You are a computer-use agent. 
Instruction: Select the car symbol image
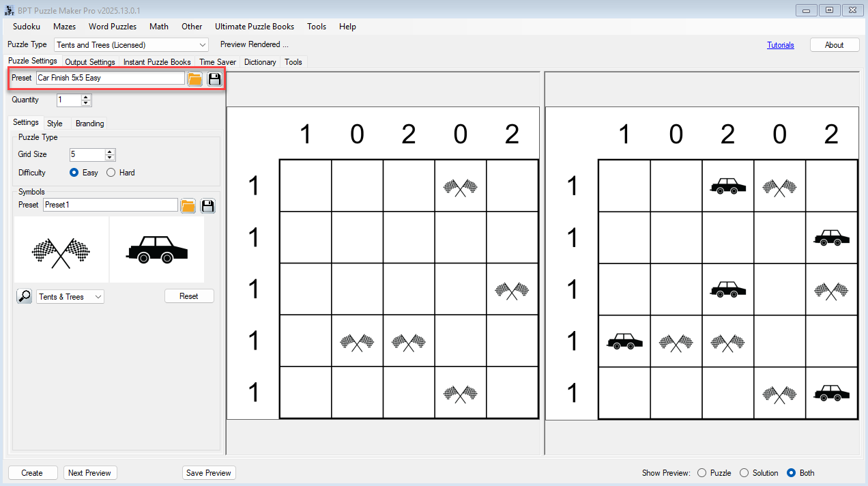point(157,251)
